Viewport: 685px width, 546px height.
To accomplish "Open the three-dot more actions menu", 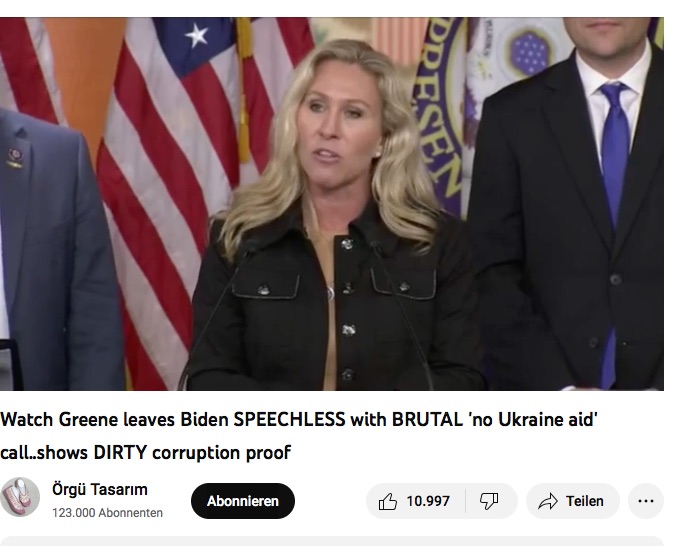I will [x=646, y=501].
